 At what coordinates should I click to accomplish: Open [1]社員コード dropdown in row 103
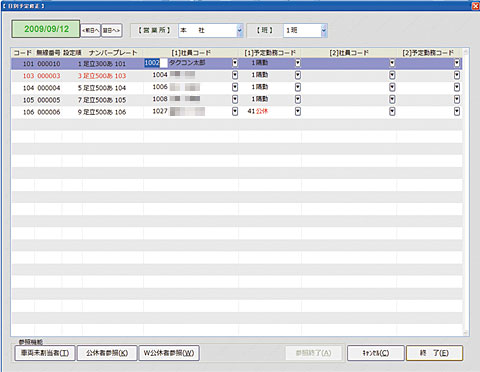coord(235,75)
